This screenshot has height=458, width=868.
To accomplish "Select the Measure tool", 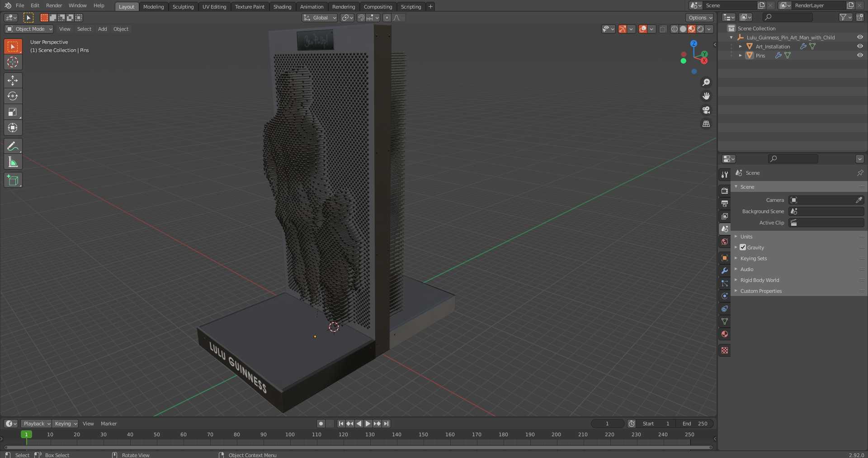I will click(13, 162).
